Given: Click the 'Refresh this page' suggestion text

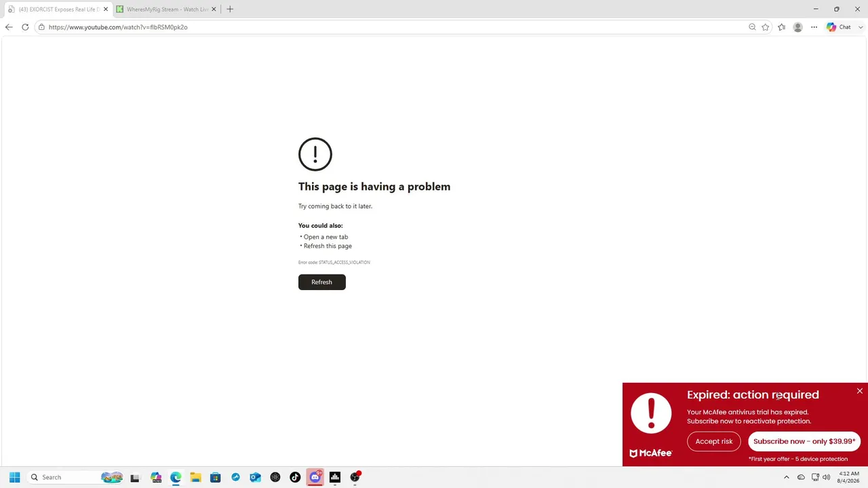Looking at the screenshot, I should pos(328,246).
